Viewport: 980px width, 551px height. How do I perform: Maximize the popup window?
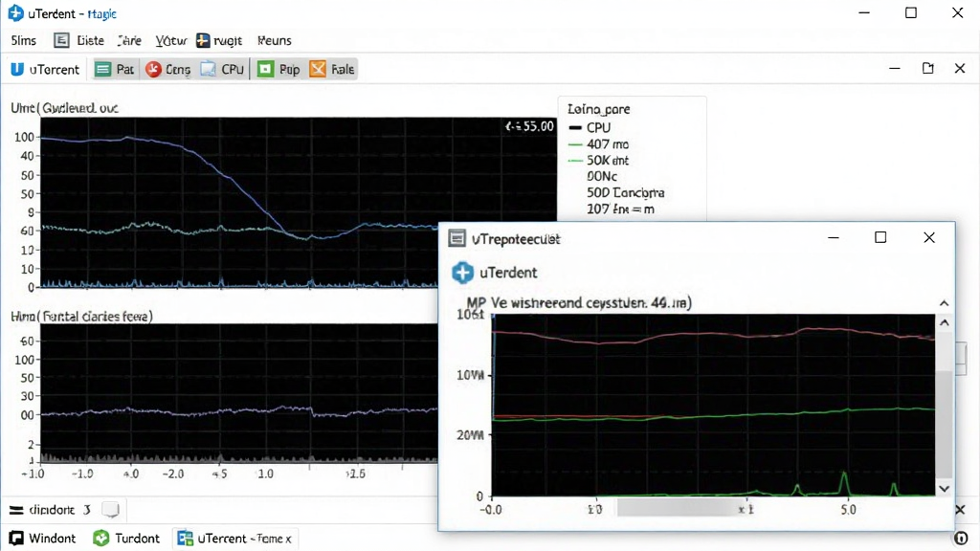880,237
